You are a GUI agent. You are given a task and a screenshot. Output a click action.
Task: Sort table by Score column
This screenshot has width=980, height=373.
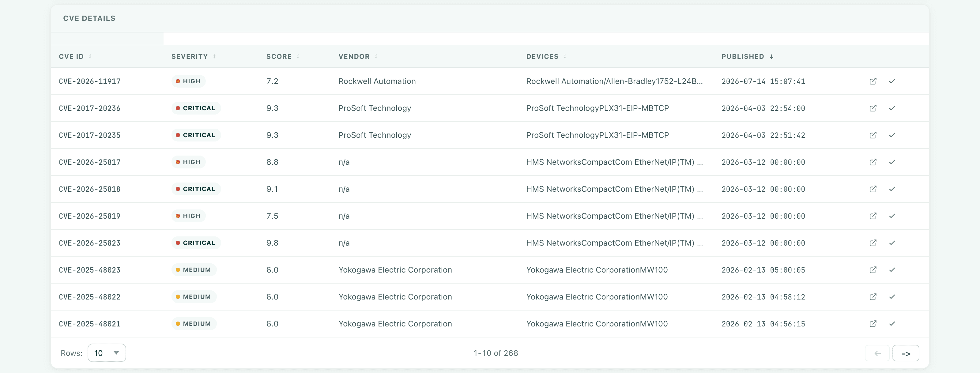point(283,56)
